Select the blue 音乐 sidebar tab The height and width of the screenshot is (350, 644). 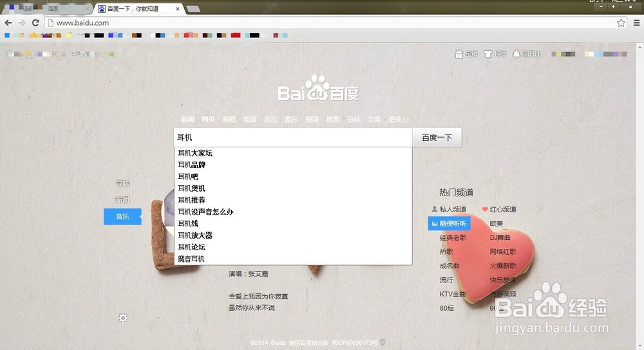(122, 216)
